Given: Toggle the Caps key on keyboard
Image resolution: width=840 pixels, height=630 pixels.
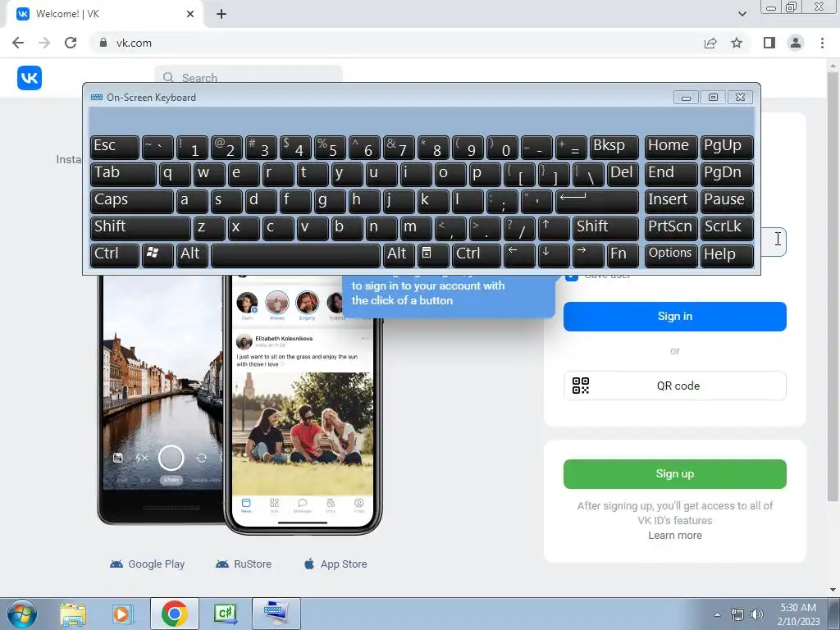Looking at the screenshot, I should (x=132, y=201).
